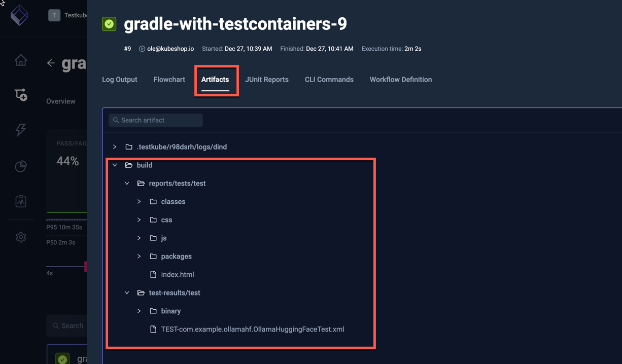Click the Testkube diamond logo

click(x=19, y=15)
